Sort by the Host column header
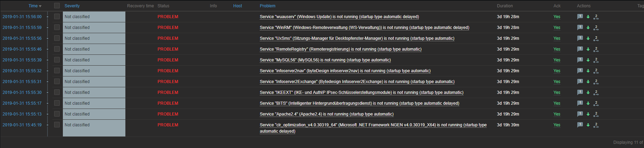644x148 pixels. [237, 6]
